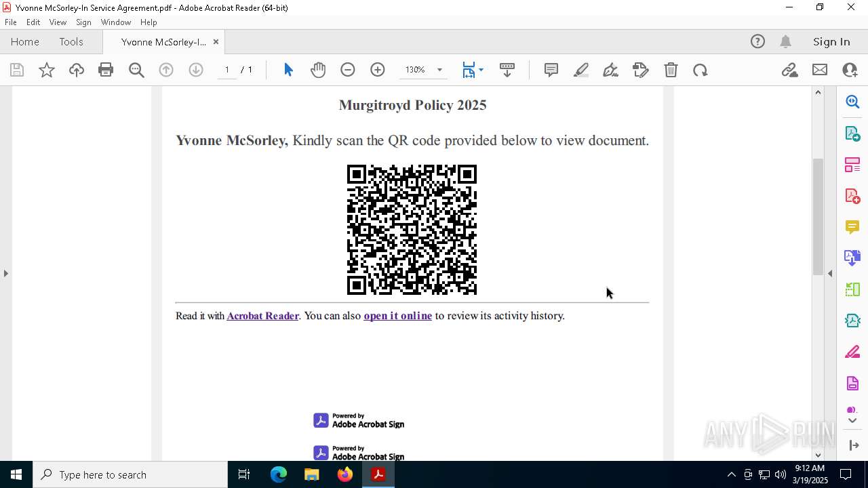This screenshot has width=868, height=488.
Task: Open Fill & Sign pink pen tool
Action: (x=852, y=352)
